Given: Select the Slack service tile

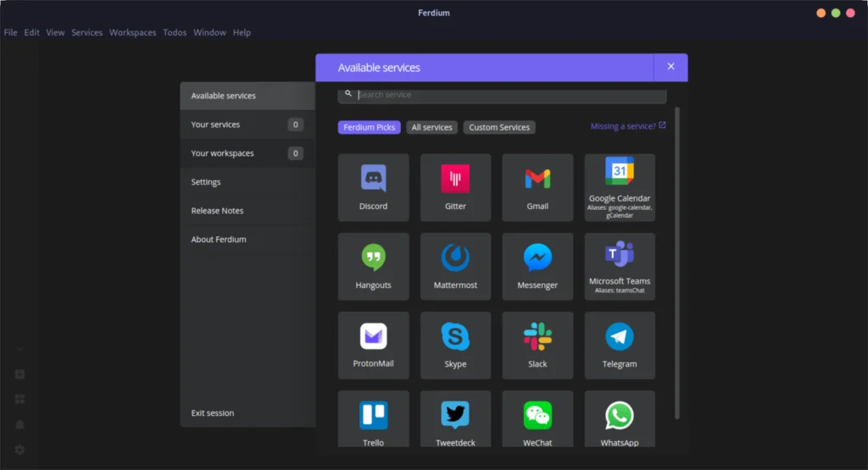Looking at the screenshot, I should [537, 345].
